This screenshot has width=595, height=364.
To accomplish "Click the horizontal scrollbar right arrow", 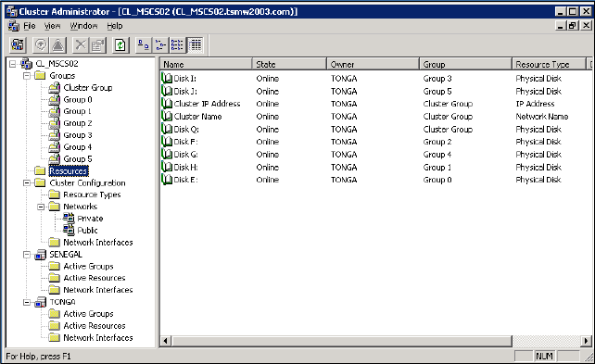I will click(x=587, y=341).
